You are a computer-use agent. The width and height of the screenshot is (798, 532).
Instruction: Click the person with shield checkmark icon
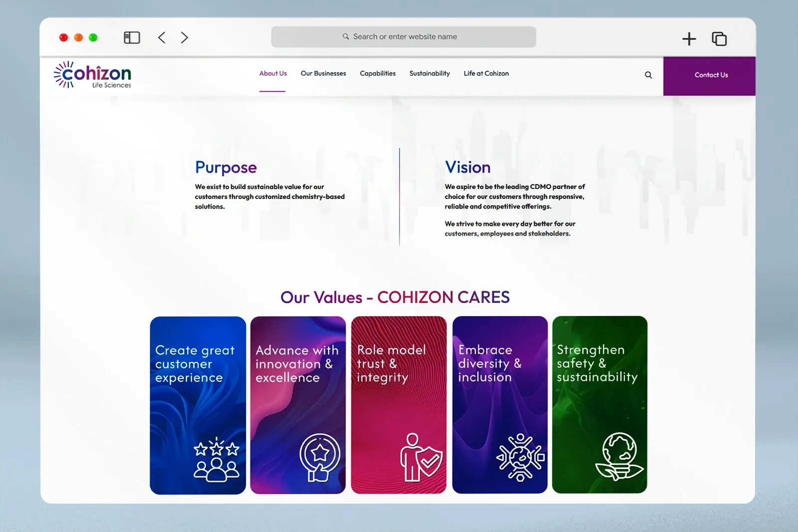tap(421, 458)
